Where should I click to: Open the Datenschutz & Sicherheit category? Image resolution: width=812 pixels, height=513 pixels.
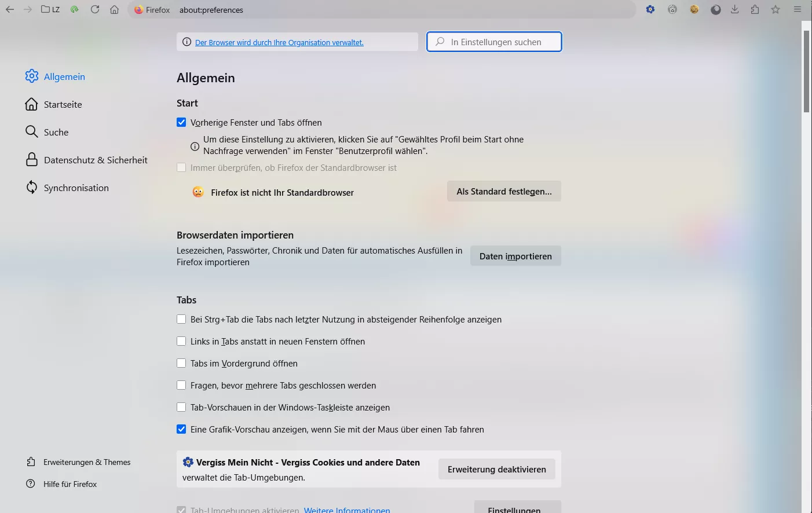coord(86,160)
